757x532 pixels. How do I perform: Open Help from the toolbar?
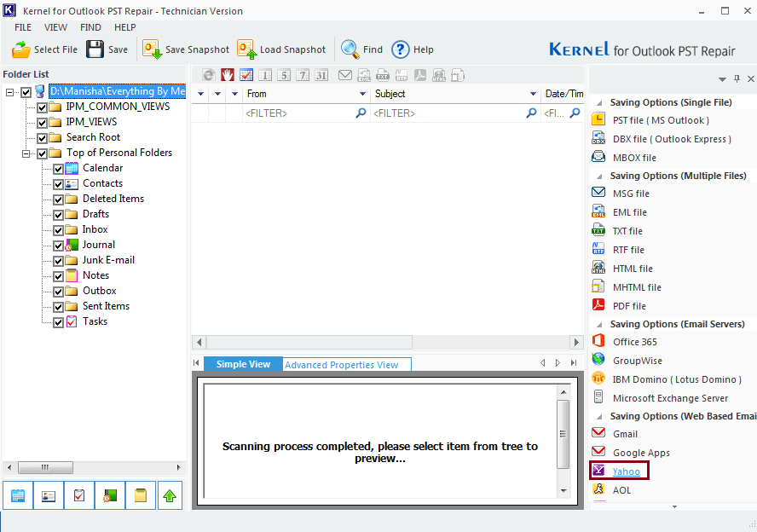[x=413, y=49]
